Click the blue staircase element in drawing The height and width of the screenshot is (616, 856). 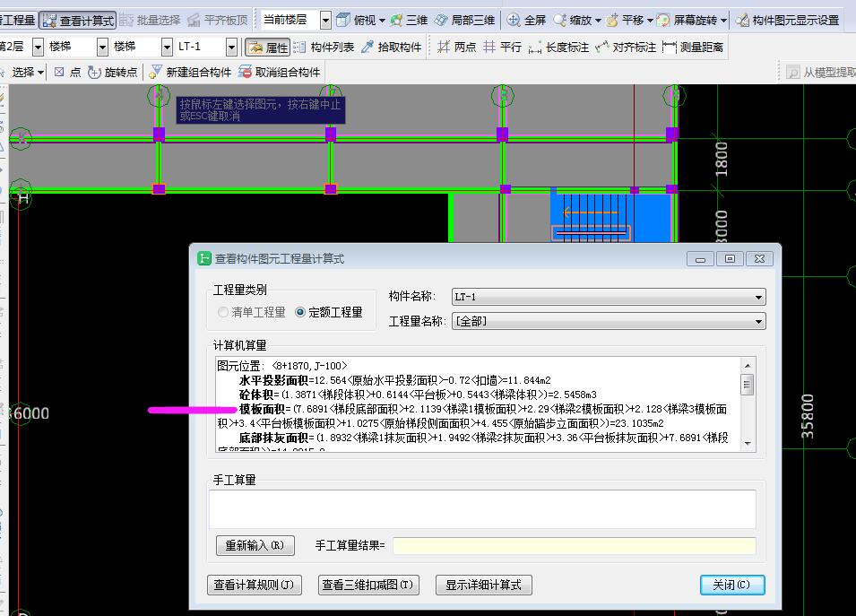[x=611, y=216]
